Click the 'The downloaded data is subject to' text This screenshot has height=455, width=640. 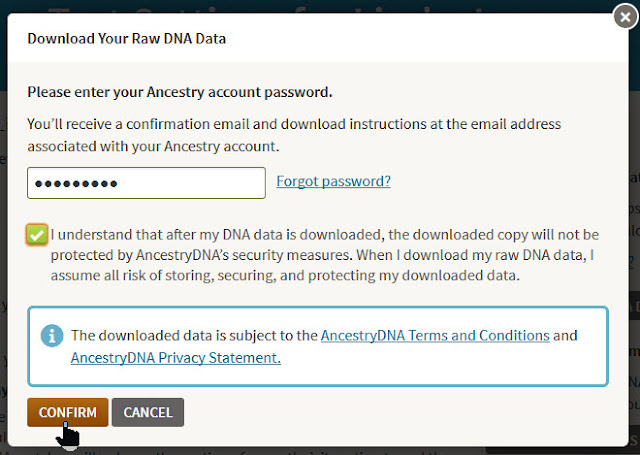[x=194, y=335]
